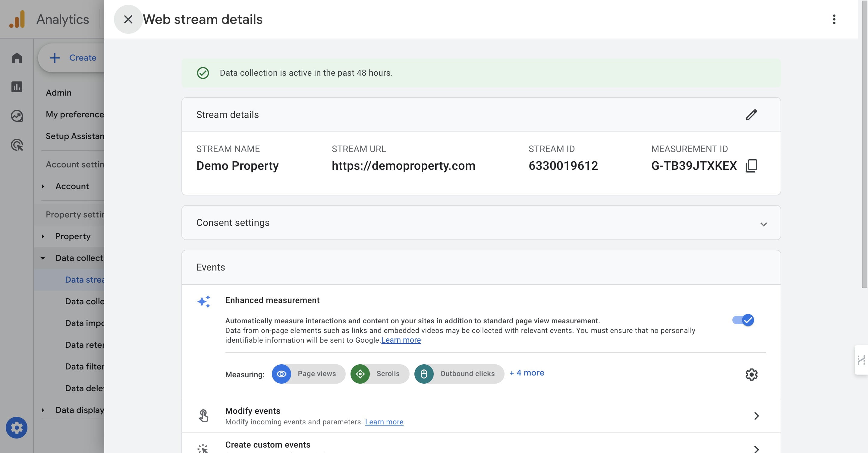Disable the Enhanced measurement toggle

tap(743, 320)
